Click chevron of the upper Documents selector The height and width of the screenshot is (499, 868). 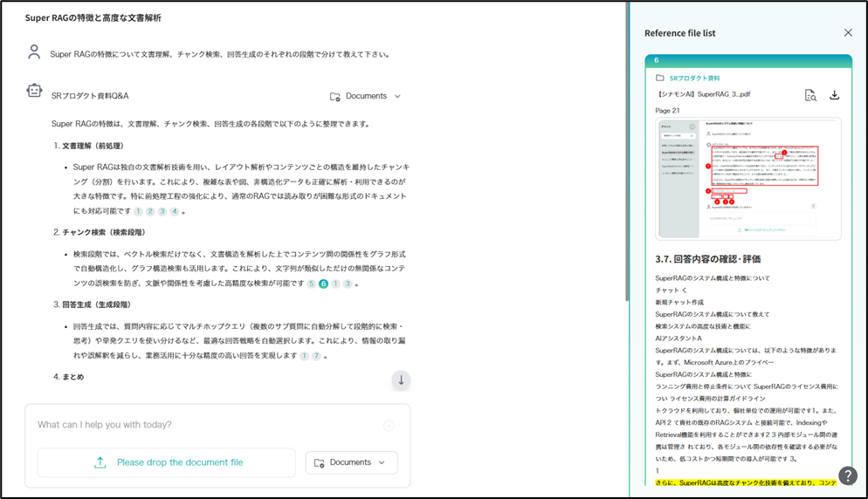397,96
